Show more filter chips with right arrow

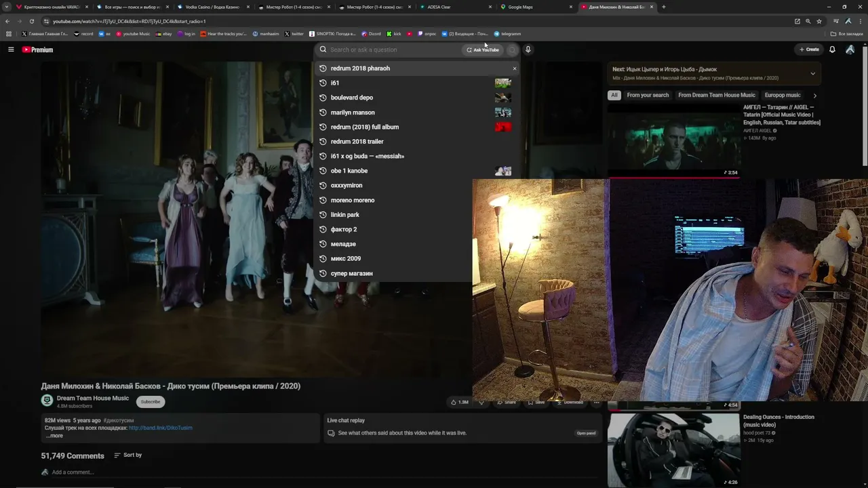(814, 96)
